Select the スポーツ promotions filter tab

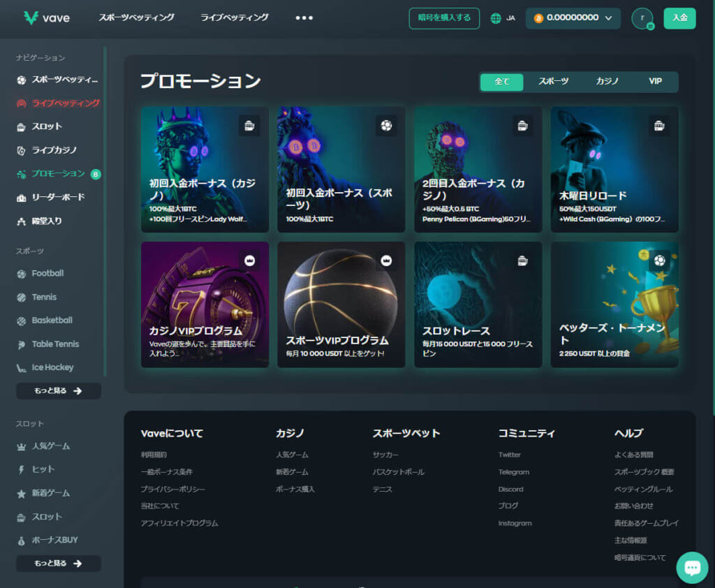click(x=554, y=81)
